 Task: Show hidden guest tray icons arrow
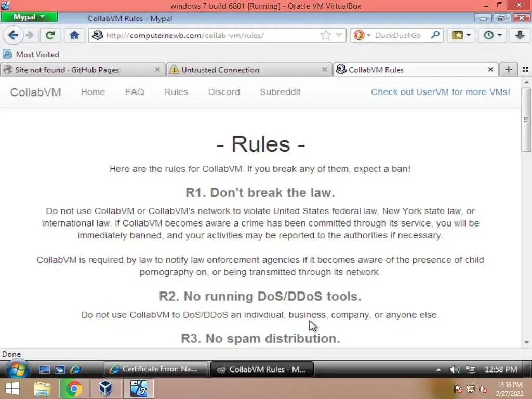click(438, 369)
